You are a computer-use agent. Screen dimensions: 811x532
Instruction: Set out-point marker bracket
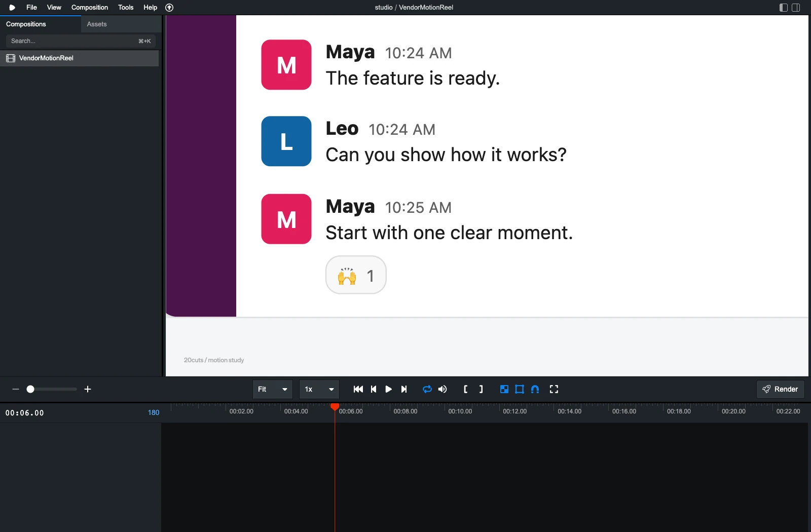pos(481,389)
